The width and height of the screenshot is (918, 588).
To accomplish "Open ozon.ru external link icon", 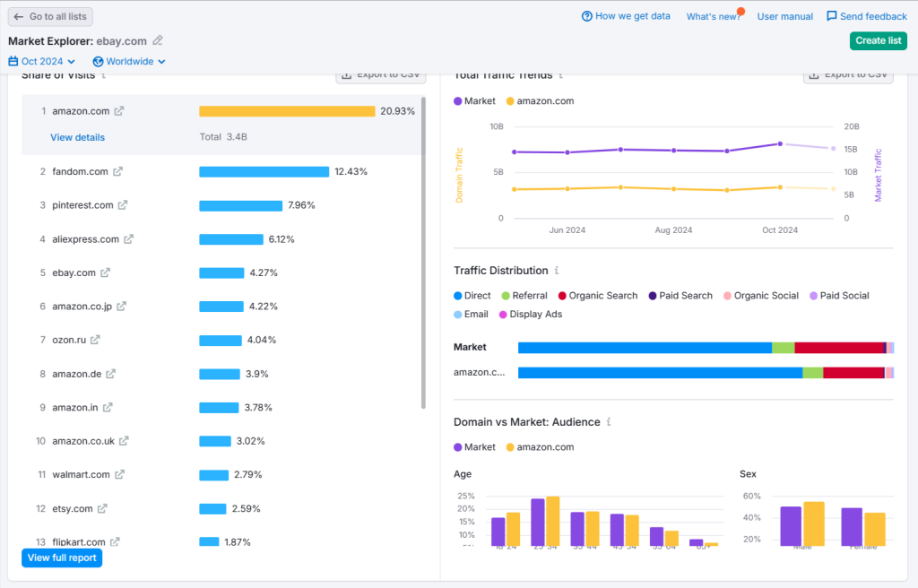I will tap(95, 340).
